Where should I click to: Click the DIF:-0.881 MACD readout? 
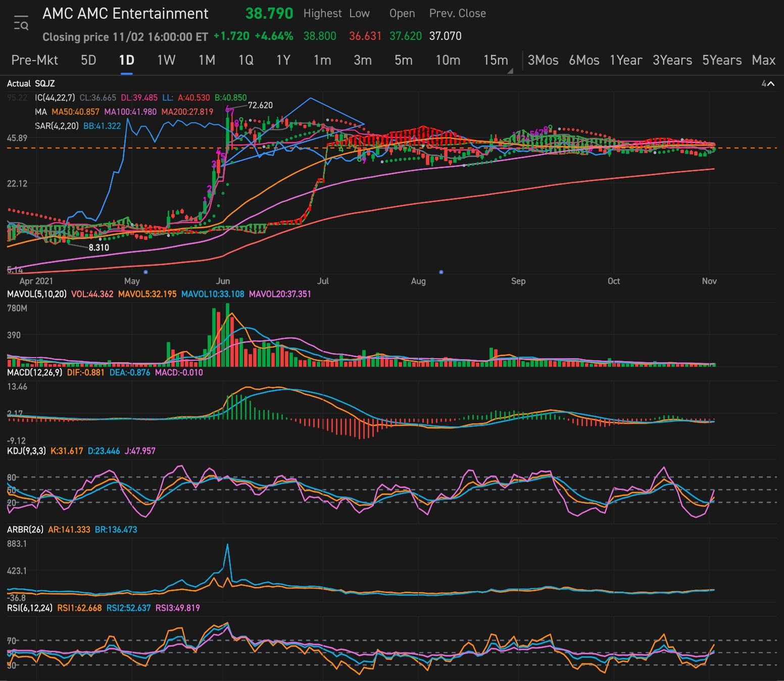point(85,372)
